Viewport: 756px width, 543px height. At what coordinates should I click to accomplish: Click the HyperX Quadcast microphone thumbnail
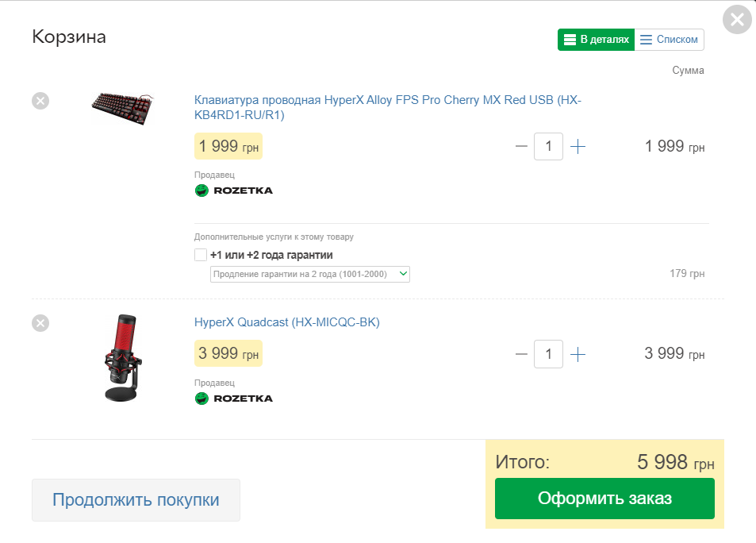coord(123,357)
